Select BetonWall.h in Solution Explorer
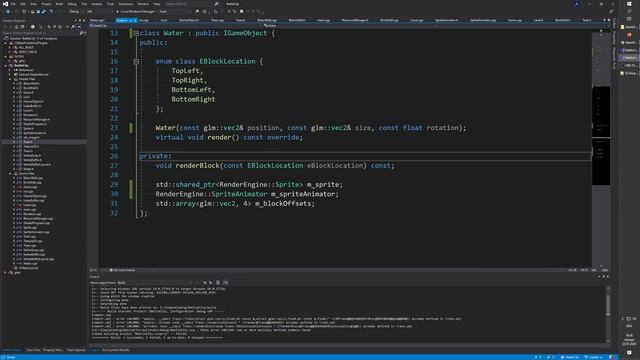 pos(31,83)
